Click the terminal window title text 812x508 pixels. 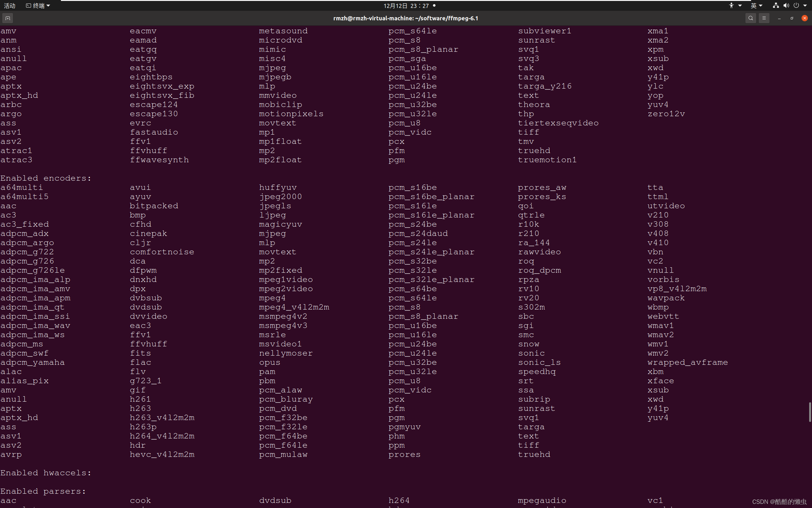[406, 18]
